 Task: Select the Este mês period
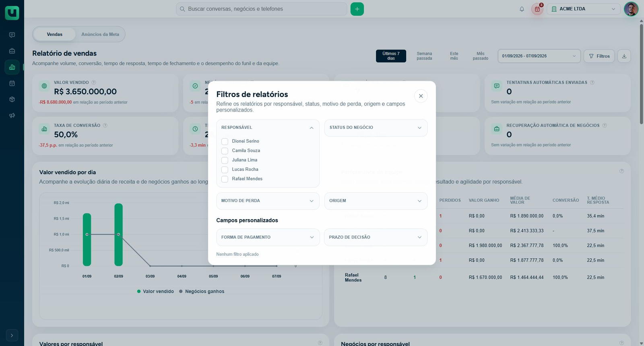point(454,56)
